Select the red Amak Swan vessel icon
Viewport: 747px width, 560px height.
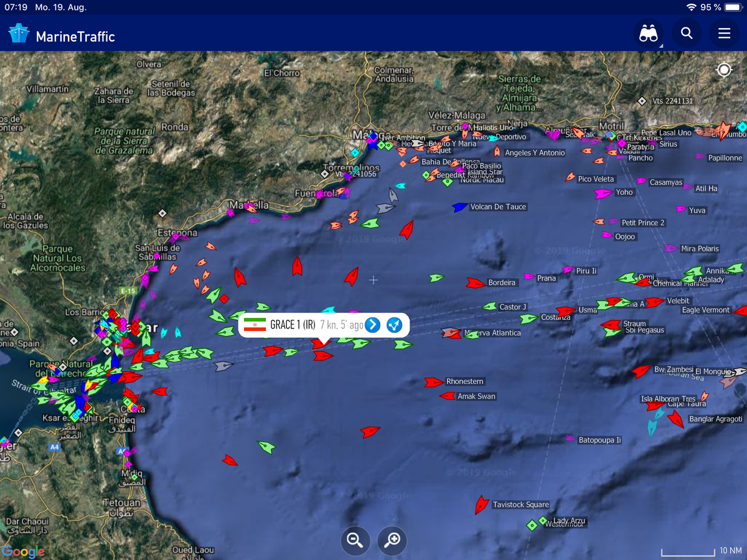pyautogui.click(x=448, y=396)
